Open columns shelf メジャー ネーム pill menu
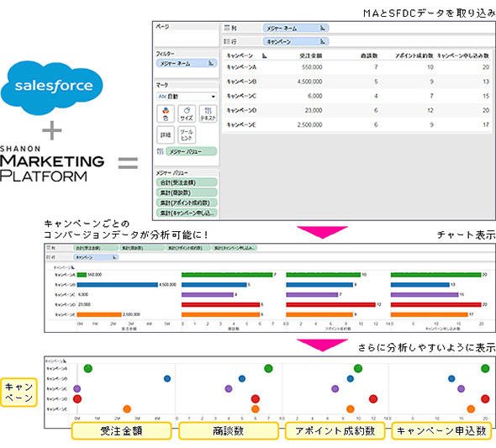 [296, 28]
